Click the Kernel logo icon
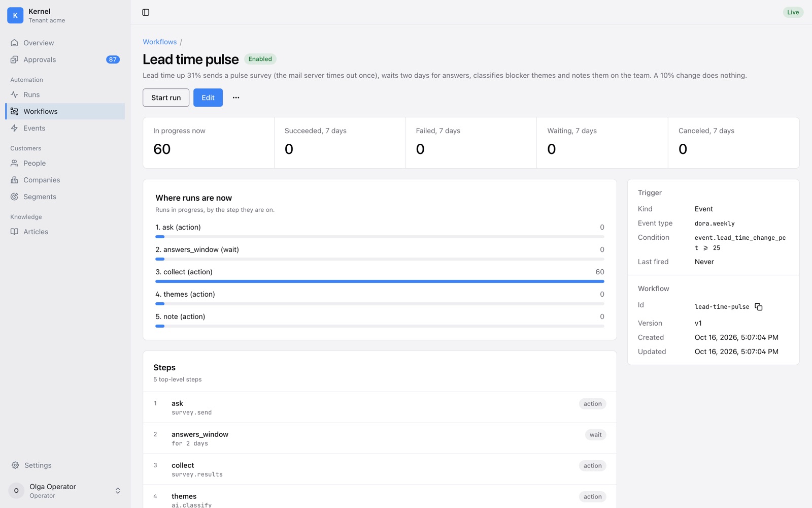Image resolution: width=812 pixels, height=508 pixels. pos(15,15)
